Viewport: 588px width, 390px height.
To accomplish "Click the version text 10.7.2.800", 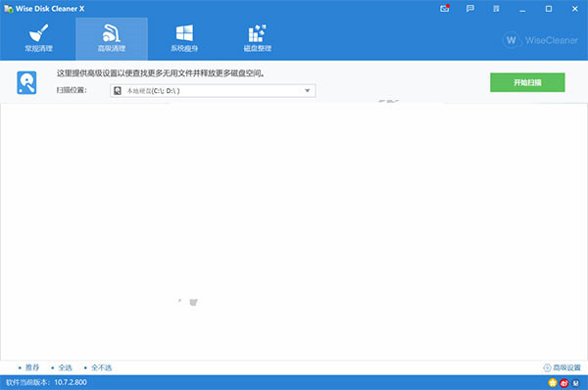I will tap(71, 382).
